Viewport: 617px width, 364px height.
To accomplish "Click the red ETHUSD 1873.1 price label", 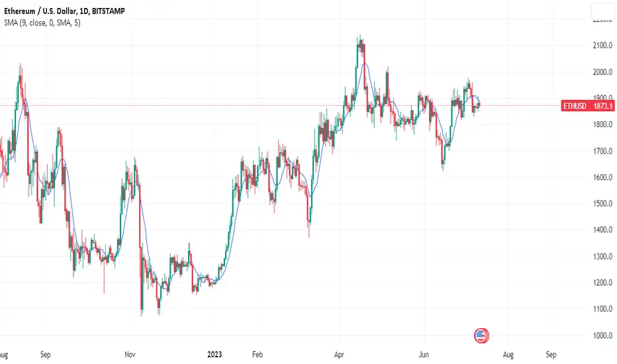I will 588,106.
